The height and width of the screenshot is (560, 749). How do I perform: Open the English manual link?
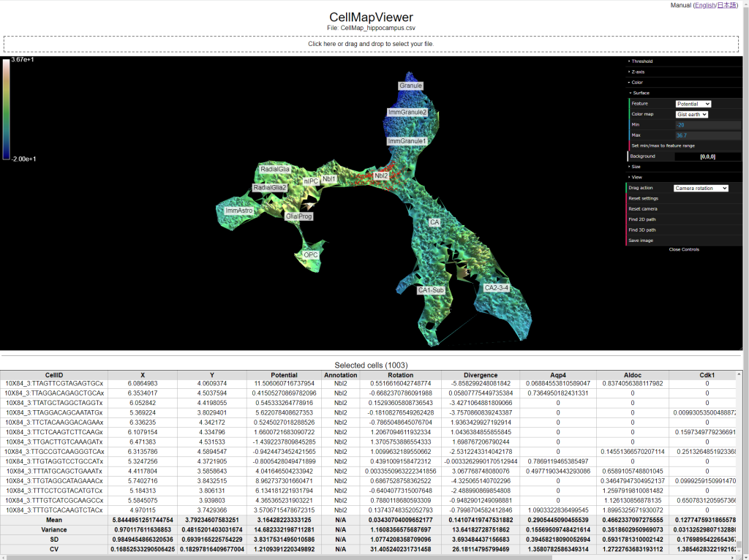[x=705, y=5]
